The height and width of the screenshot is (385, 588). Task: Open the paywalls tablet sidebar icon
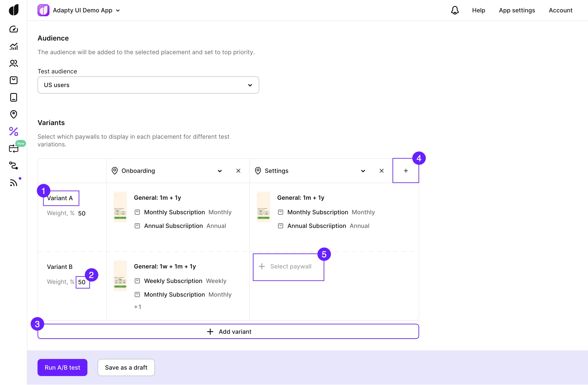[x=14, y=97]
